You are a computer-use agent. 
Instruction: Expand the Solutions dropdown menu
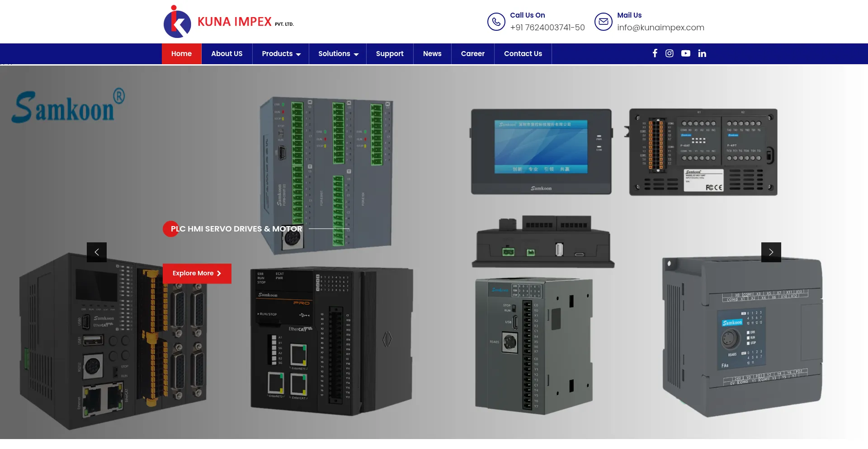tap(338, 54)
